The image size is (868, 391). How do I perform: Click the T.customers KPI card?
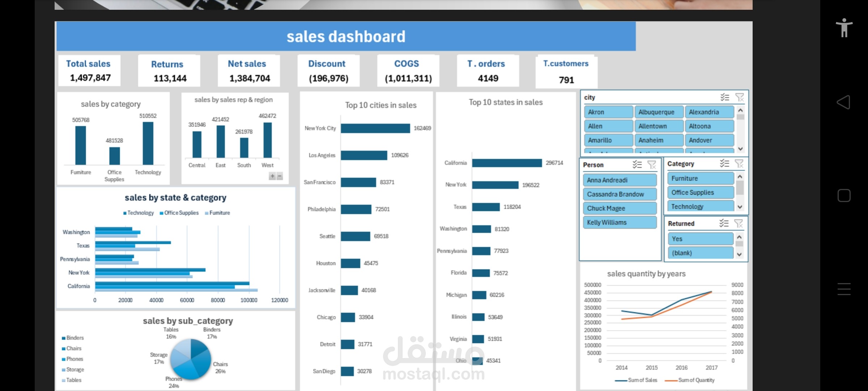[566, 72]
